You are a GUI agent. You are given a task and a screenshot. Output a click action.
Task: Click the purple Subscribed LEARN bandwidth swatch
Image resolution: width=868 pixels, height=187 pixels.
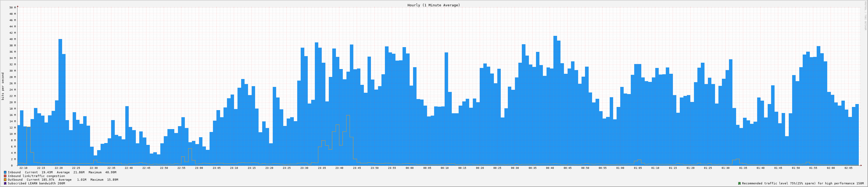click(5, 183)
